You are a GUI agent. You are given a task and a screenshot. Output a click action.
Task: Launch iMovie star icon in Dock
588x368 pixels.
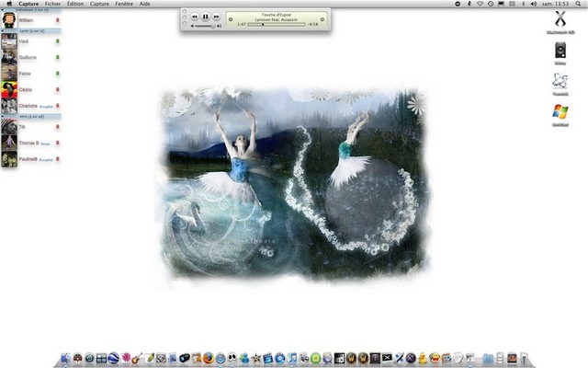click(x=256, y=358)
